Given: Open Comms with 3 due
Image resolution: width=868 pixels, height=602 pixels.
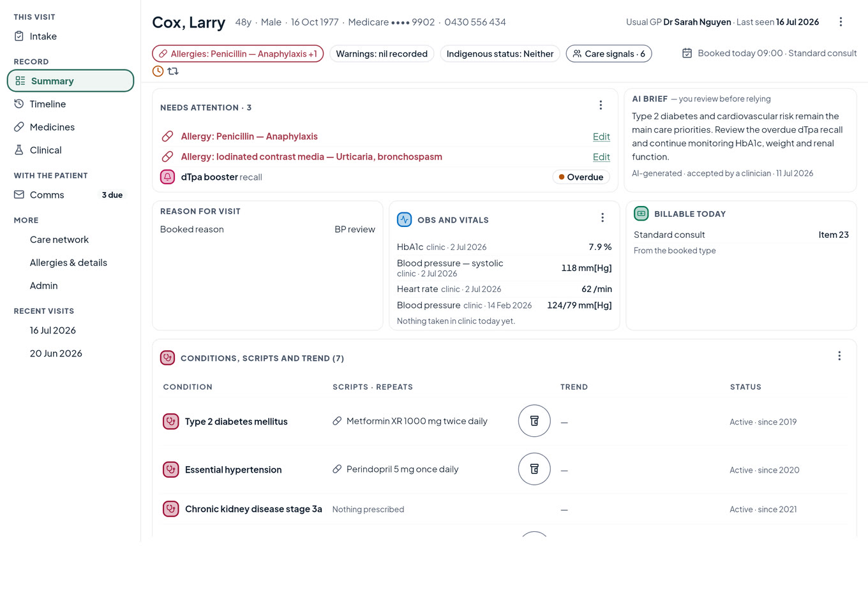Looking at the screenshot, I should tap(70, 195).
